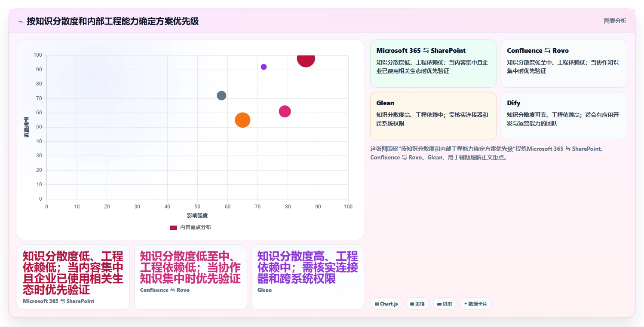Click the x-axis tick label 100
This screenshot has height=327, width=644.
click(x=348, y=207)
